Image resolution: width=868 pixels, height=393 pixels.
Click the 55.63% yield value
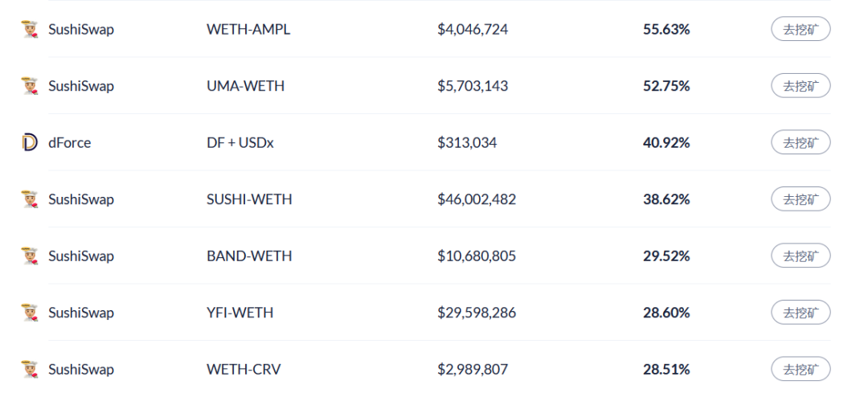[x=666, y=30]
